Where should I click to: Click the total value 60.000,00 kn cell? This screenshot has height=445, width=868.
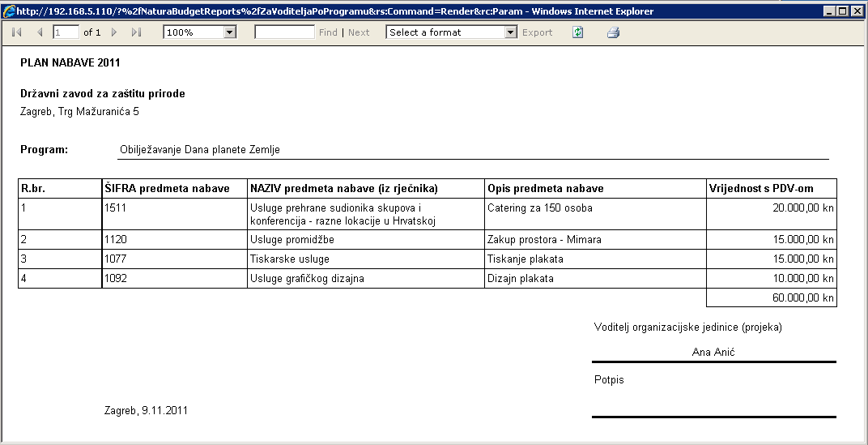771,298
